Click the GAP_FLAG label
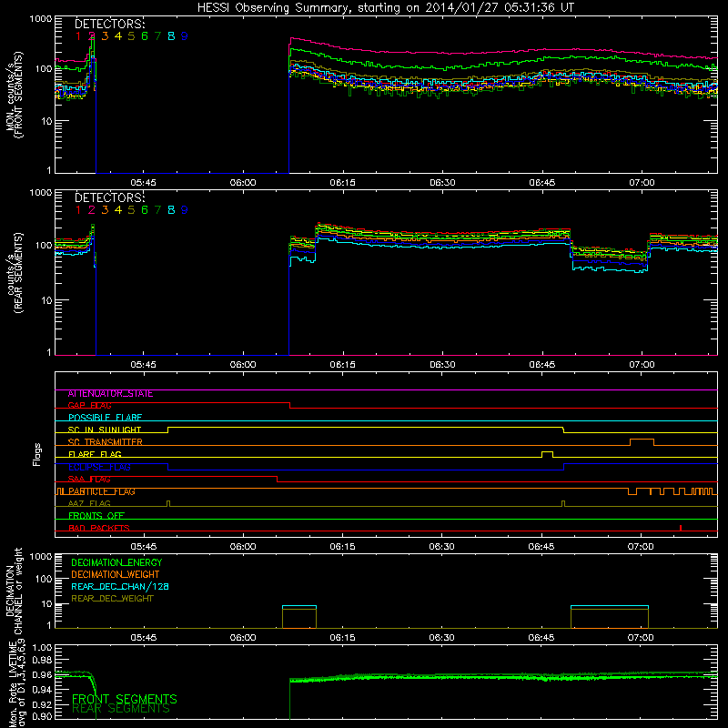The width and height of the screenshot is (728, 728). coord(89,406)
